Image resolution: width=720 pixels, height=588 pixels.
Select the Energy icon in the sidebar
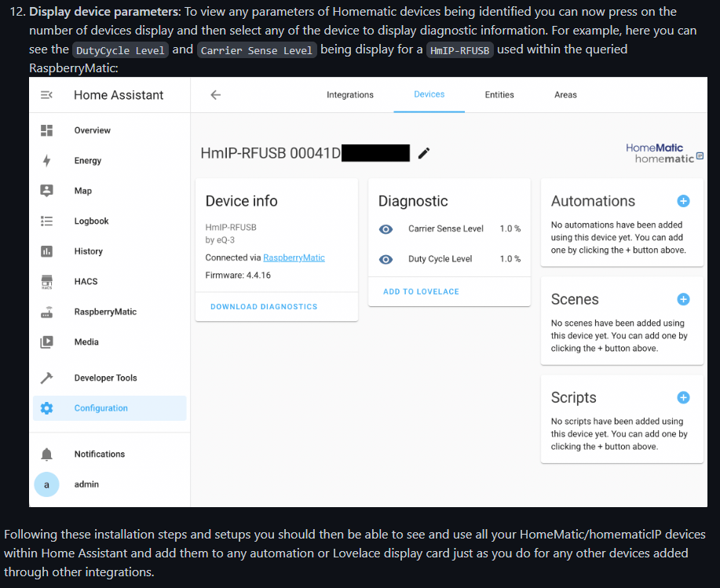point(47,160)
